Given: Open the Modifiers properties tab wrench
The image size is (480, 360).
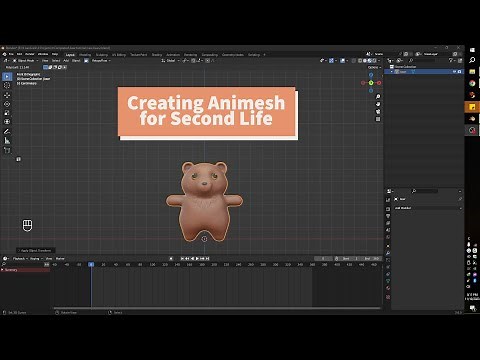Looking at the screenshot, I should (x=388, y=253).
